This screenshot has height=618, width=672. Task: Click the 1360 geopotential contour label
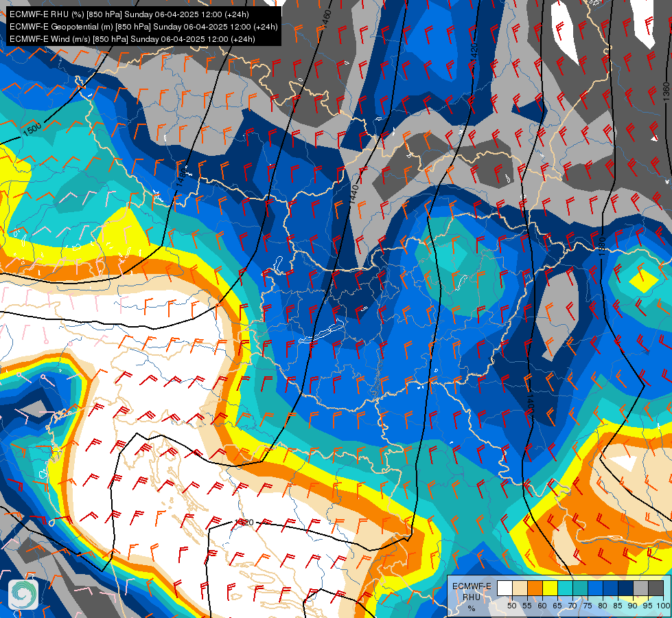click(x=666, y=92)
